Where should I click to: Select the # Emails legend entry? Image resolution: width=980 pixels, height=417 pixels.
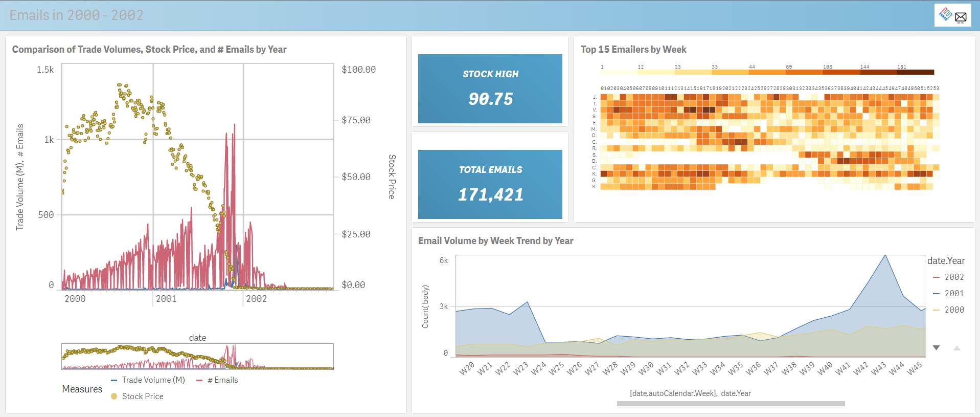point(217,380)
